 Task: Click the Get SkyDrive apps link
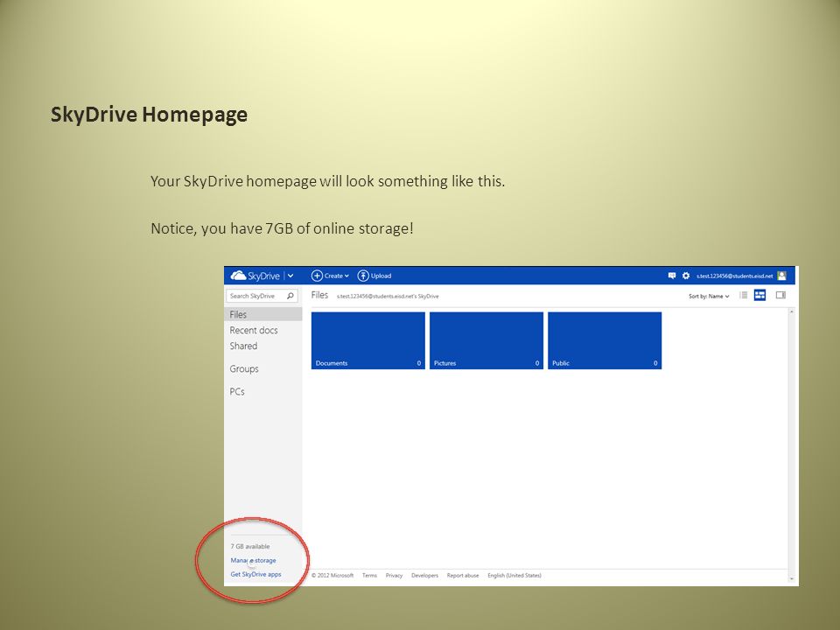[x=255, y=574]
